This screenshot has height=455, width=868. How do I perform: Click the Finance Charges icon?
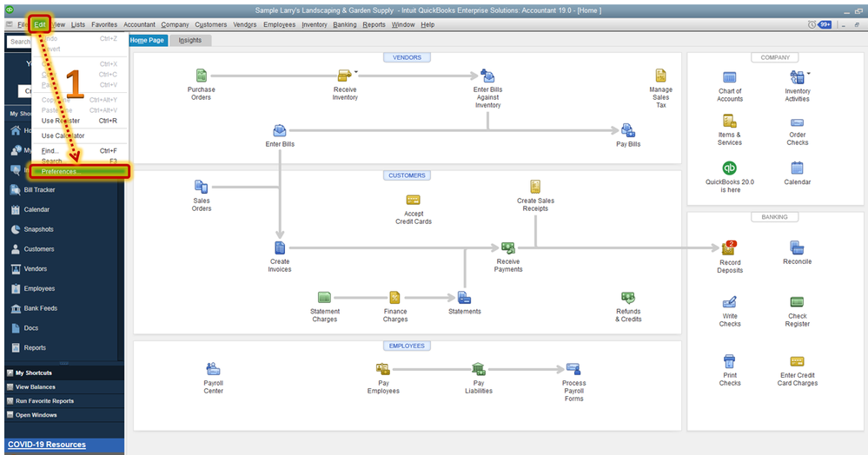pos(394,298)
